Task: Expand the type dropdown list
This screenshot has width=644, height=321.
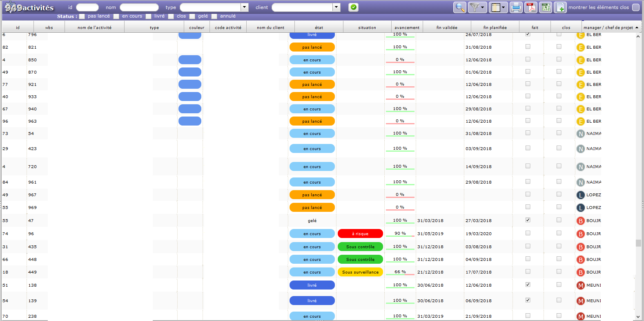Action: pos(244,7)
